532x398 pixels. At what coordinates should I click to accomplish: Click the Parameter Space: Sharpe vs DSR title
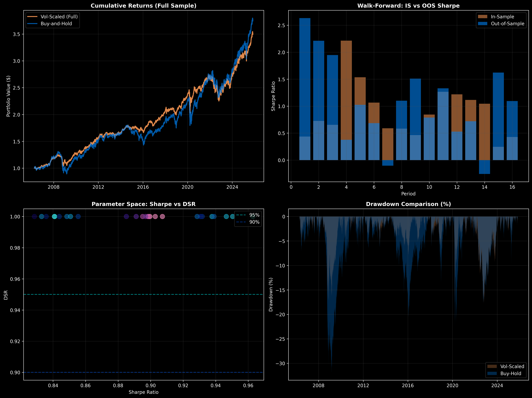point(143,204)
